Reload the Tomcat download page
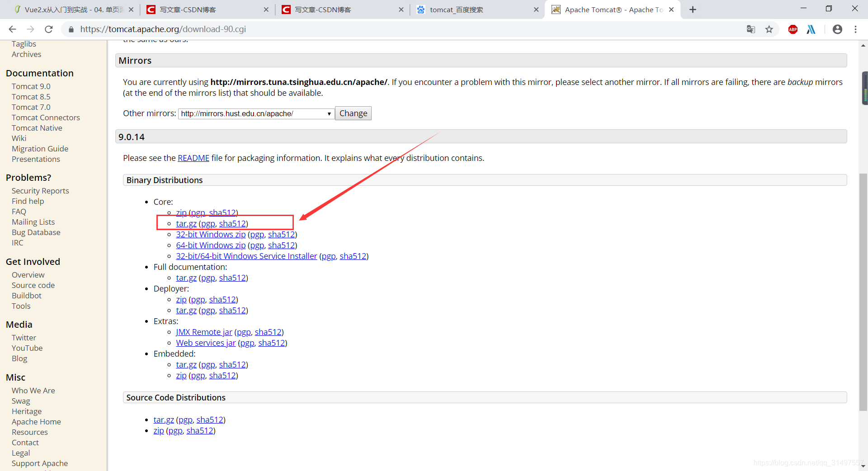The height and width of the screenshot is (471, 868). [49, 29]
